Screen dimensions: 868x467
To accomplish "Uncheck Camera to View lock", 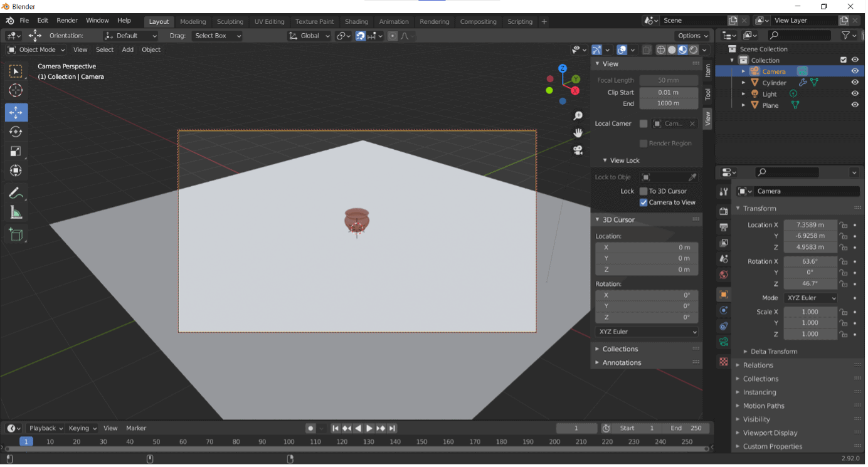I will (643, 202).
